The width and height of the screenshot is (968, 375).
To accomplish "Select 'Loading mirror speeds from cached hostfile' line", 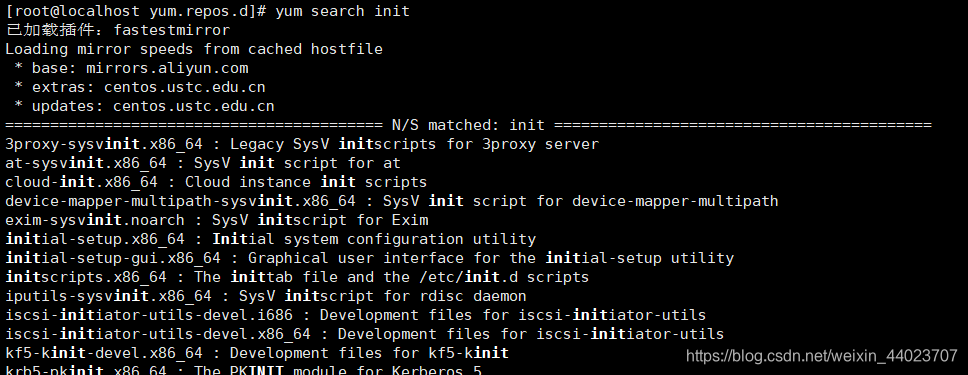I will 194,49.
